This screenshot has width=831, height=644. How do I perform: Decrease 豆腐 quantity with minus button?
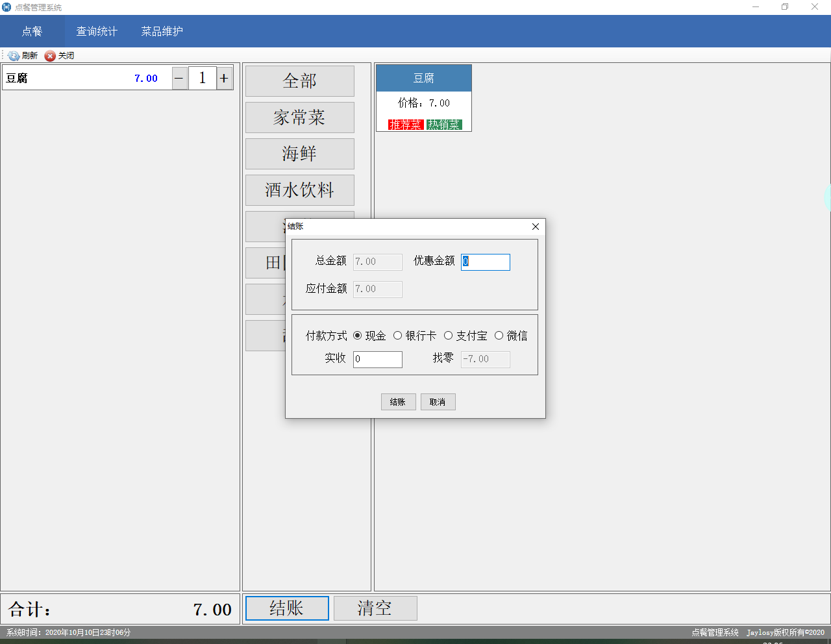[180, 79]
